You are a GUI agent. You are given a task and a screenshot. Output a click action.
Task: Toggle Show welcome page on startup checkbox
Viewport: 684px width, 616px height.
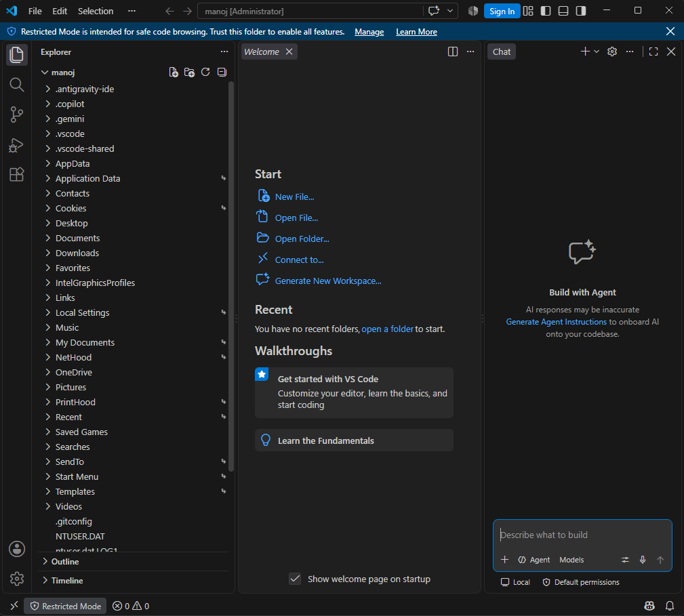tap(295, 579)
